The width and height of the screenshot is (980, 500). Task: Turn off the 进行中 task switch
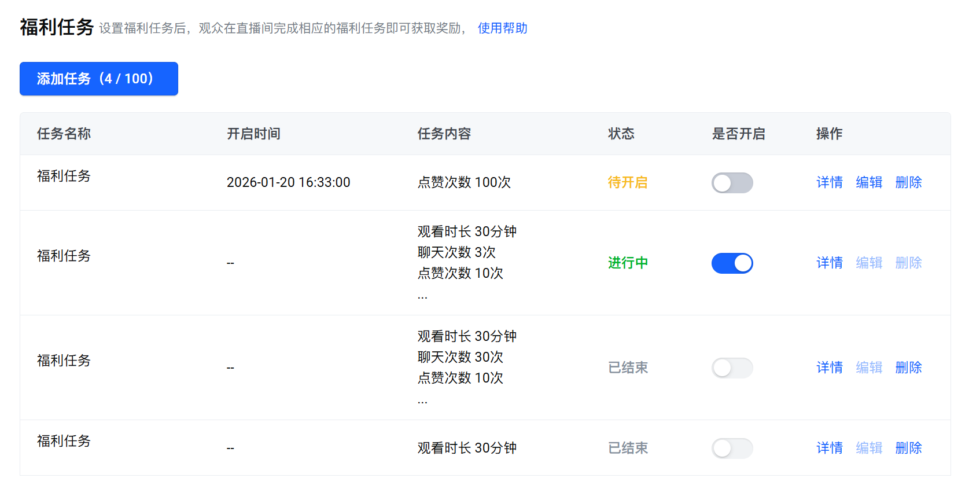(732, 263)
